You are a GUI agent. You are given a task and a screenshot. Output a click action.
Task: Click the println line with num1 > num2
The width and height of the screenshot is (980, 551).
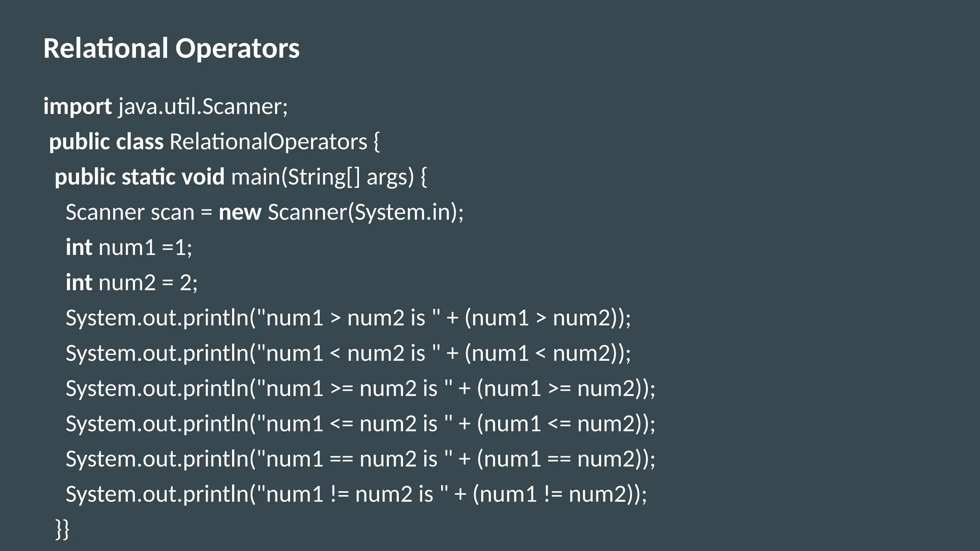(x=348, y=318)
